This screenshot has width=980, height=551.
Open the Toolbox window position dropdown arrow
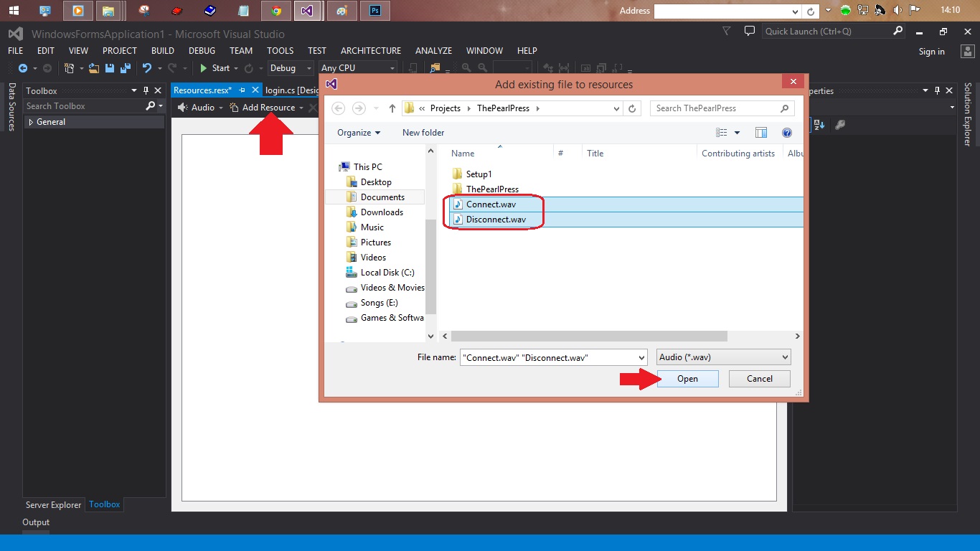[x=134, y=90]
